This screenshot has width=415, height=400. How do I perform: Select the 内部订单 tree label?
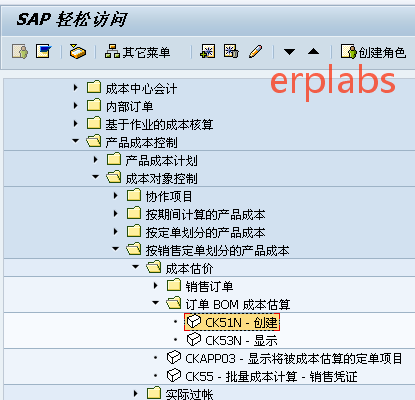[129, 107]
